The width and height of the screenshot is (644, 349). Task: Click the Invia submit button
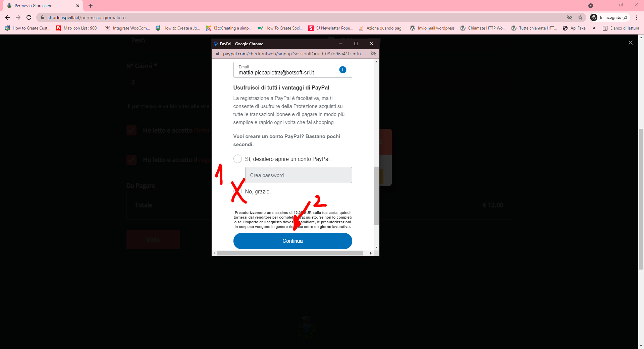[153, 239]
